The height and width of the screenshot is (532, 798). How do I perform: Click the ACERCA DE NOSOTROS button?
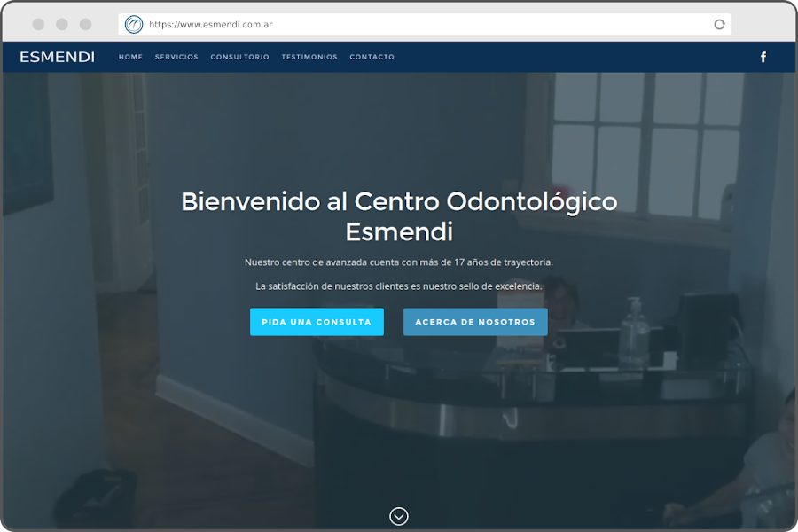pyautogui.click(x=475, y=322)
